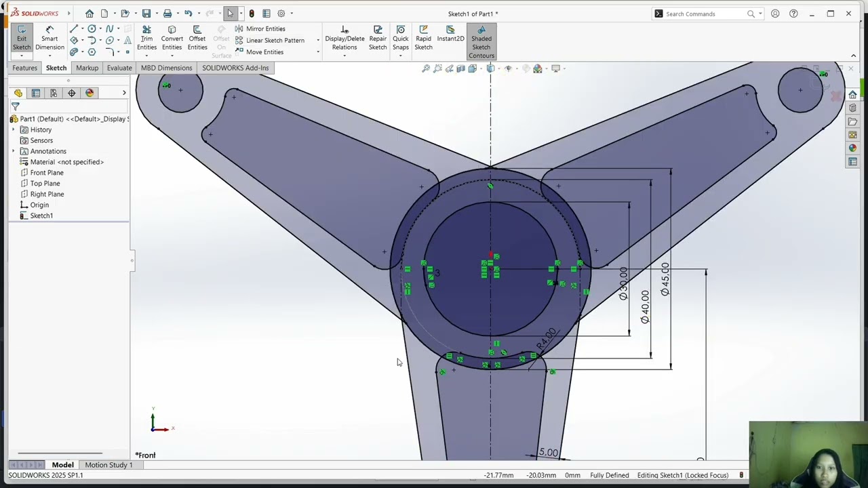
Task: Click the Rebuild traffic light icon
Action: [x=252, y=14]
